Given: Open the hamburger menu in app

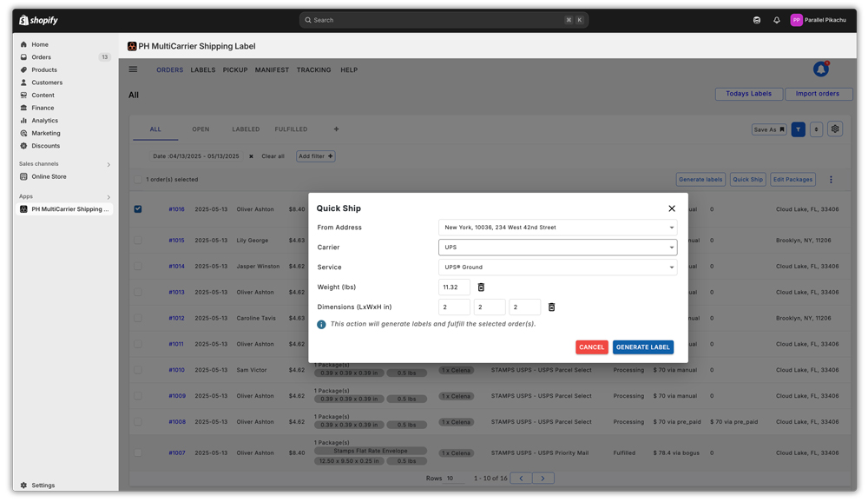Looking at the screenshot, I should coord(133,69).
